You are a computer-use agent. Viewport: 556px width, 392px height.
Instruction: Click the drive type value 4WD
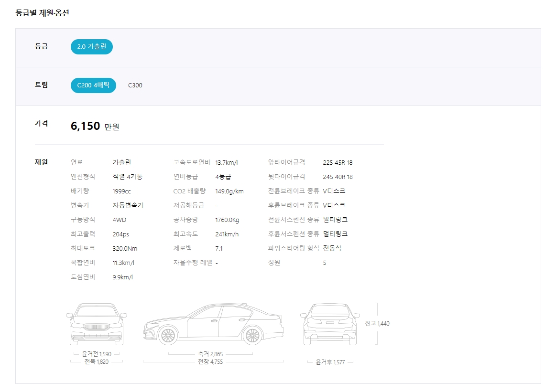click(x=119, y=220)
